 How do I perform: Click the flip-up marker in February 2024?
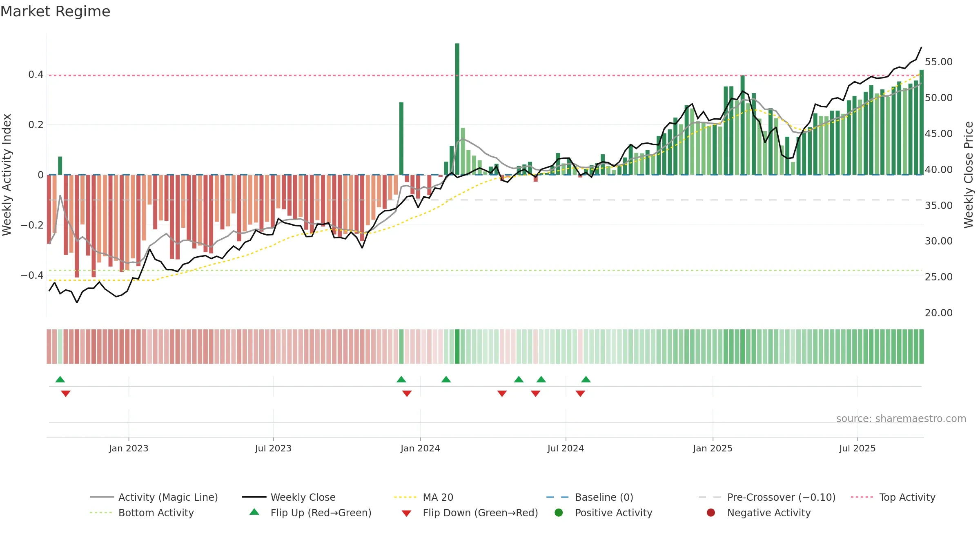(x=446, y=380)
